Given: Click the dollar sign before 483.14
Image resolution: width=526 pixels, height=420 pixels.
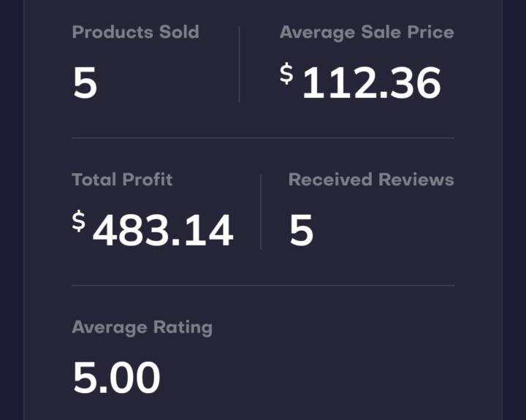Looking at the screenshot, I should click(78, 221).
